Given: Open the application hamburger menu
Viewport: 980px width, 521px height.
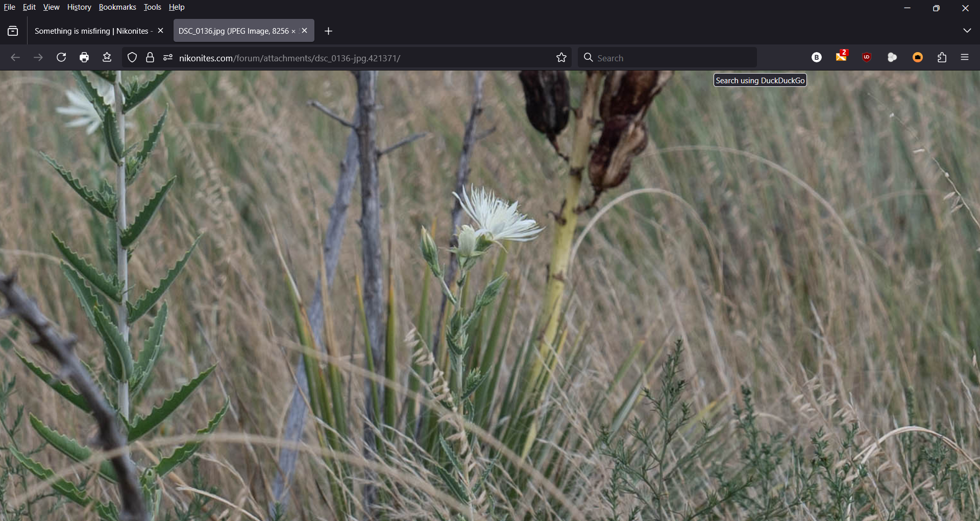Looking at the screenshot, I should pos(965,58).
